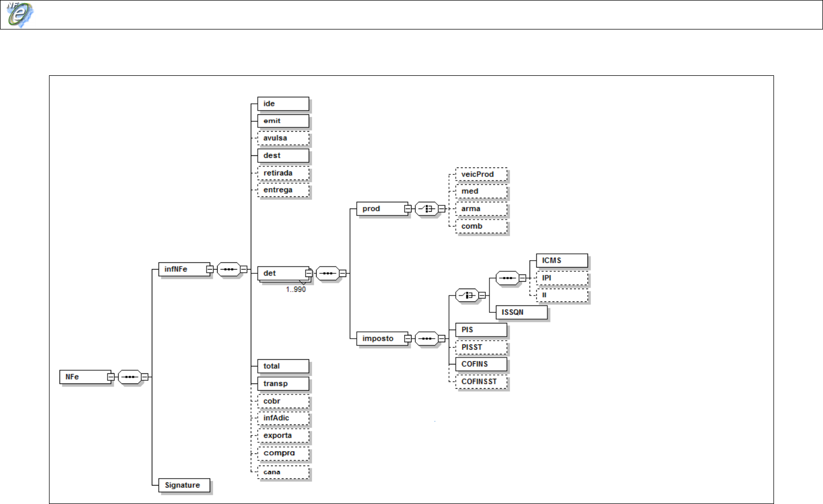Collapse the infNFe element using its minus box

pos(210,269)
